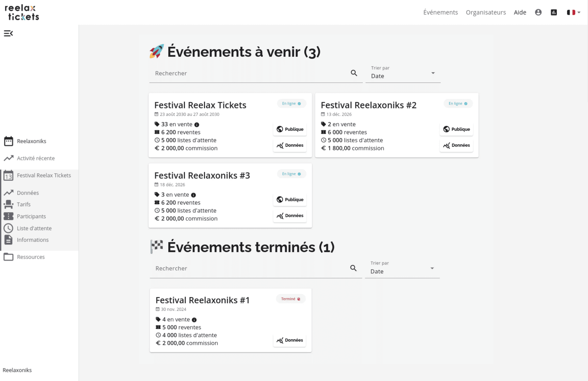This screenshot has width=588, height=381.
Task: Open Liste d'attente sidebar entry
Action: pyautogui.click(x=34, y=228)
